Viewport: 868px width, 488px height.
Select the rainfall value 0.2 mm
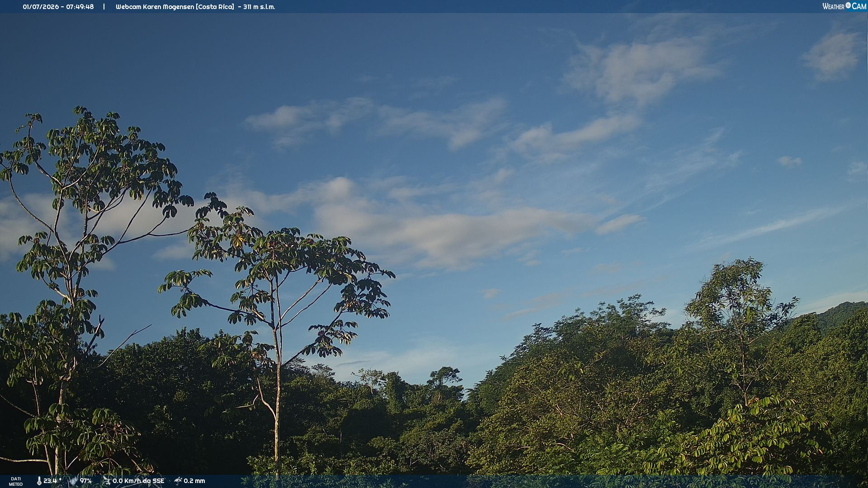(x=194, y=481)
